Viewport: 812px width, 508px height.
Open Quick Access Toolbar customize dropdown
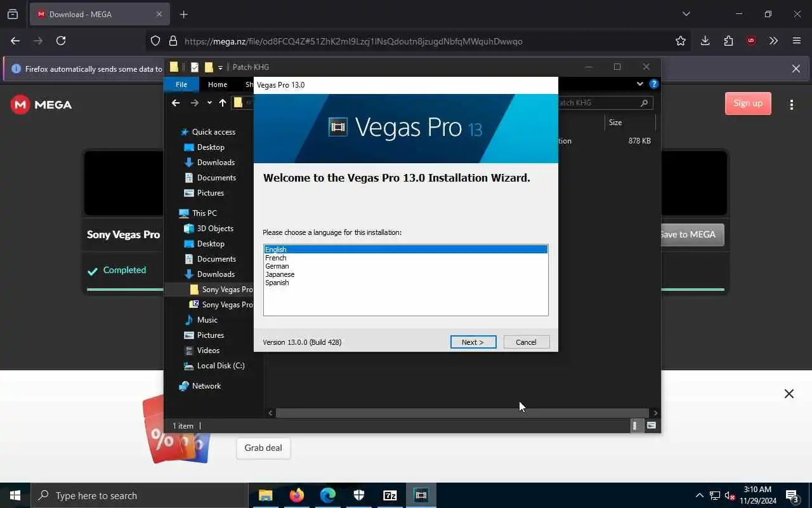[x=220, y=67]
